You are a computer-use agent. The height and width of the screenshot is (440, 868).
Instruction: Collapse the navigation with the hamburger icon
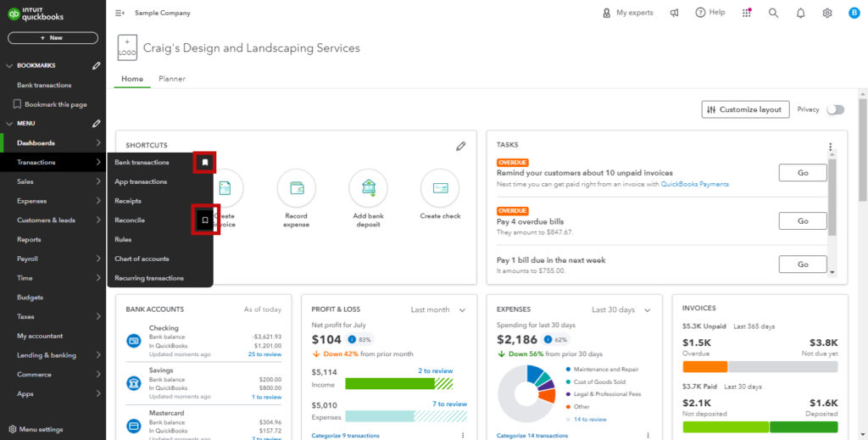pyautogui.click(x=120, y=13)
